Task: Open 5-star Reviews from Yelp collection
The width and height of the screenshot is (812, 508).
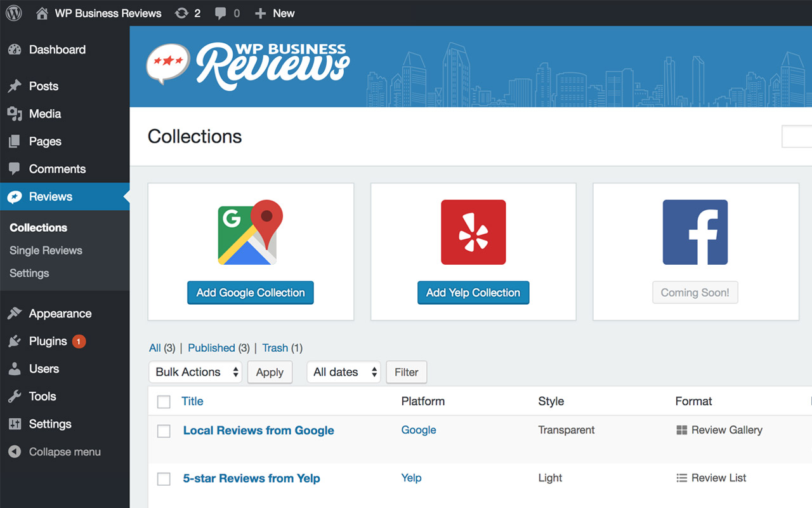Action: [252, 478]
